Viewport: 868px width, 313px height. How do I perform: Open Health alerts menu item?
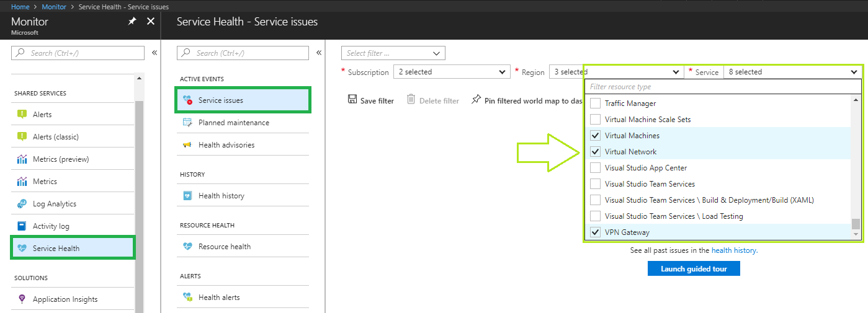pyautogui.click(x=243, y=298)
